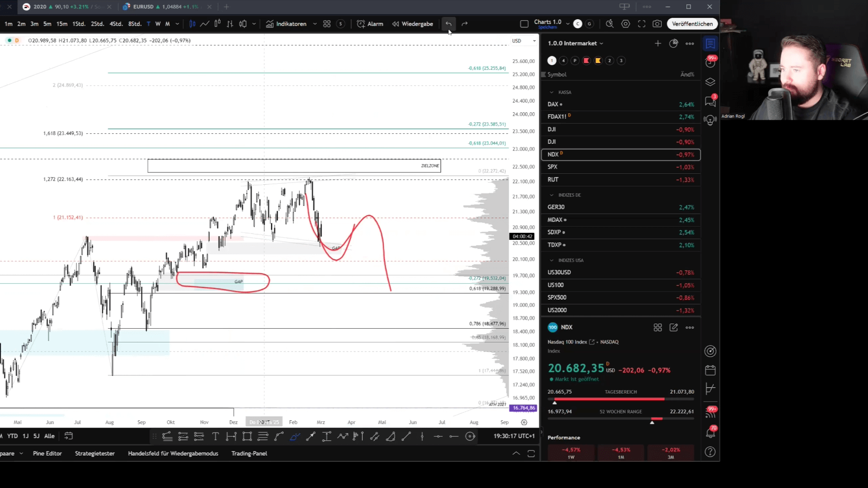Open advanced view pie chart icon
Image resolution: width=868 pixels, height=488 pixels.
coord(674,43)
